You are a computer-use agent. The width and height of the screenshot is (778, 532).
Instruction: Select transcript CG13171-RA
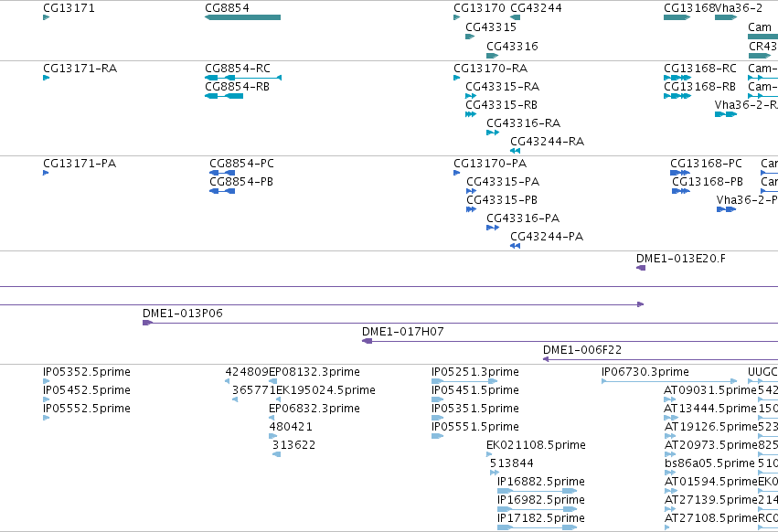[80, 68]
